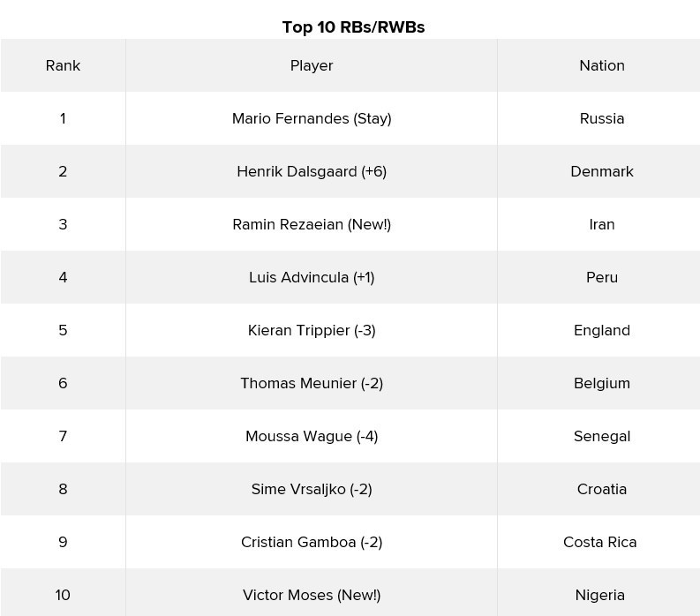Click the Costa Rica nation cell

[x=600, y=542]
